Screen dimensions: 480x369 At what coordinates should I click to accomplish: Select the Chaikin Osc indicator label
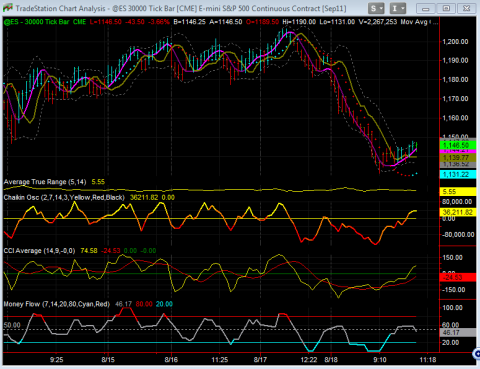coord(64,197)
